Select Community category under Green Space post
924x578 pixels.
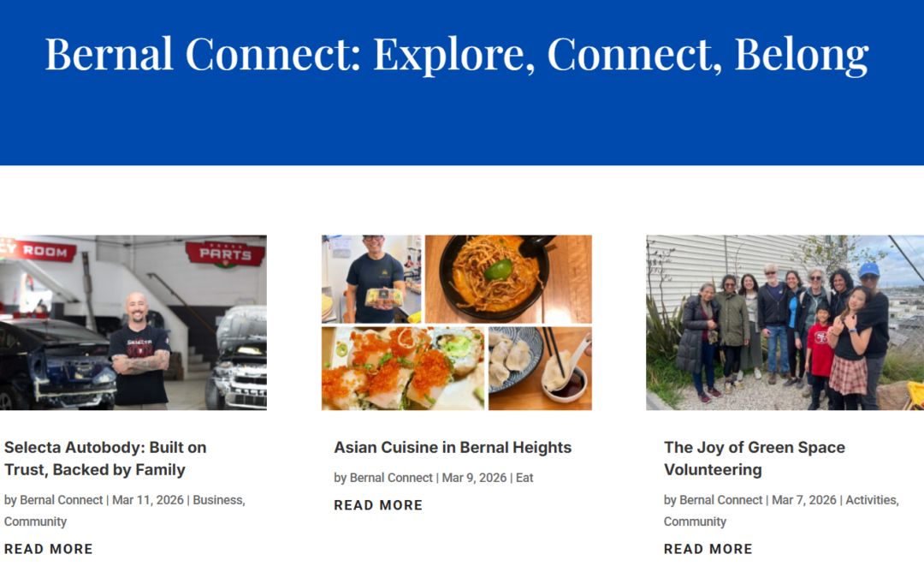[x=695, y=521]
